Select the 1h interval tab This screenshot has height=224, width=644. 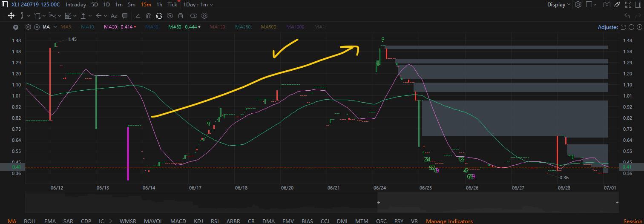coord(159,4)
